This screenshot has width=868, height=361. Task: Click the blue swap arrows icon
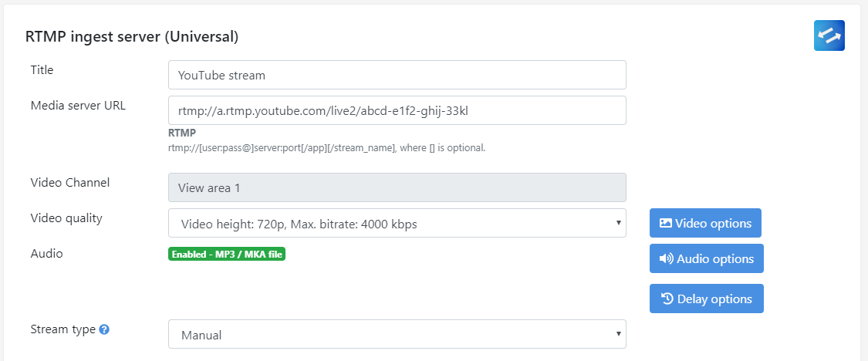tap(829, 35)
